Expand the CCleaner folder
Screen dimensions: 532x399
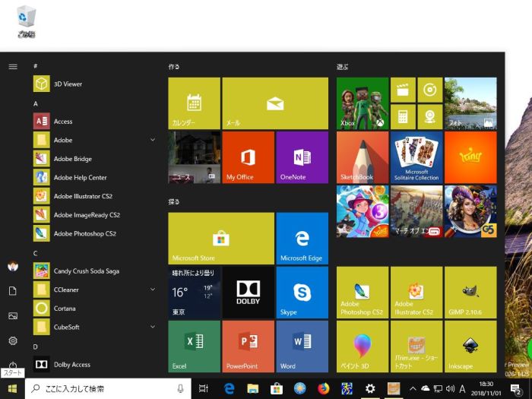(153, 290)
